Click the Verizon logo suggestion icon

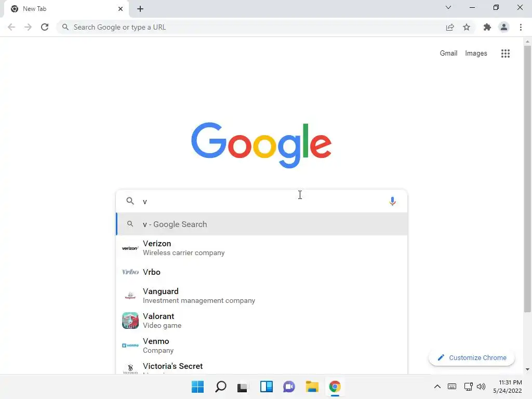(x=130, y=248)
